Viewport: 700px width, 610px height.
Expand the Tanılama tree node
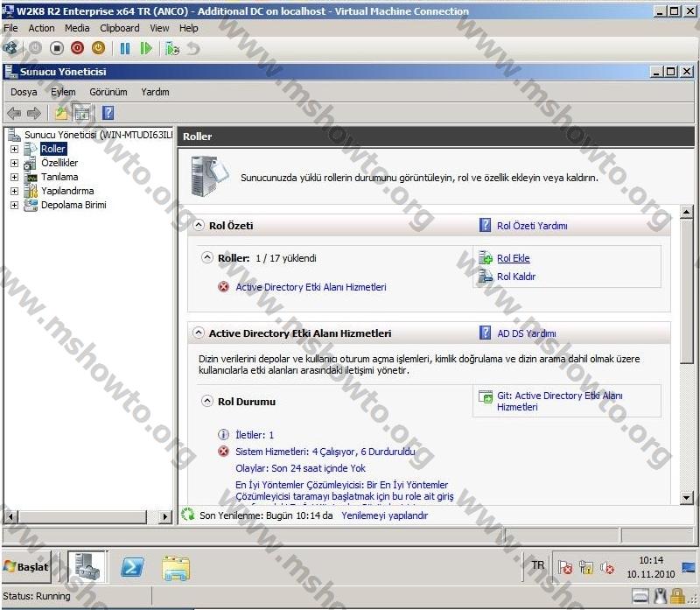pyautogui.click(x=14, y=178)
